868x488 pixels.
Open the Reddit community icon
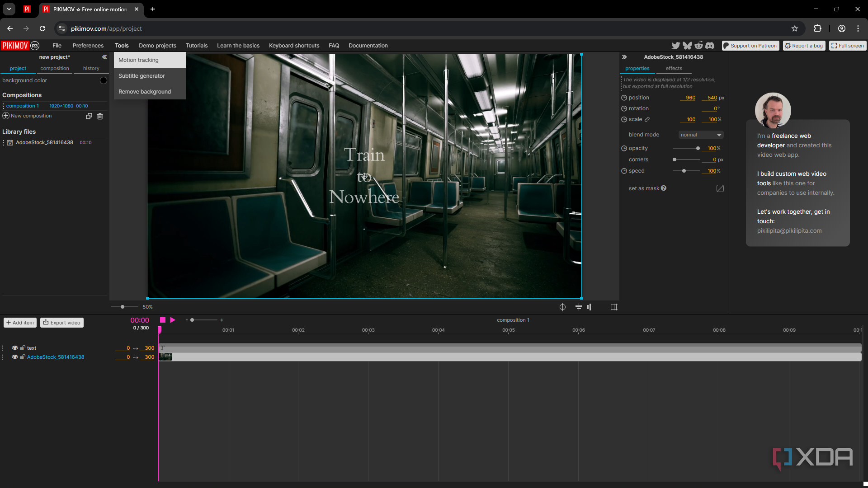(699, 46)
